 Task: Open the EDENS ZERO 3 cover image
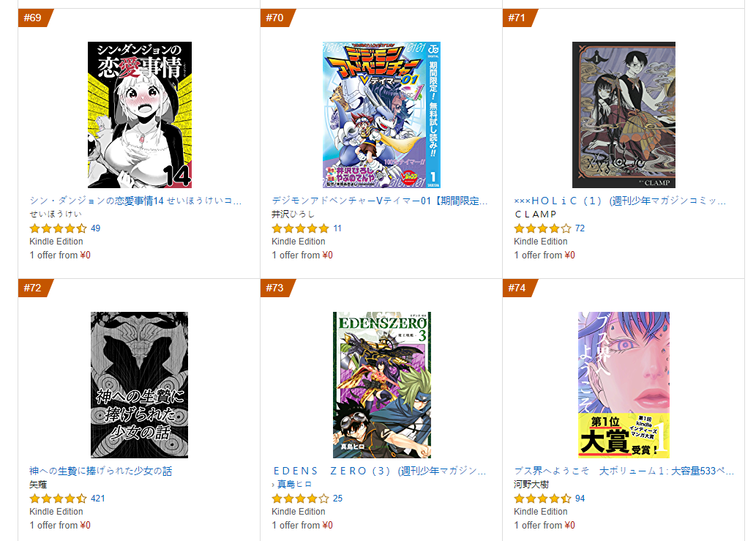coord(382,385)
